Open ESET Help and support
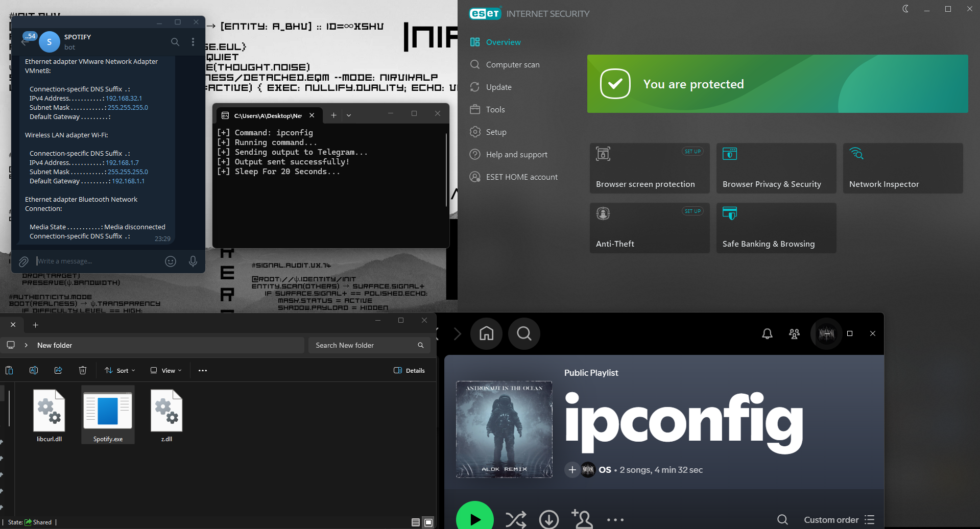The height and width of the screenshot is (529, 980). click(508, 154)
